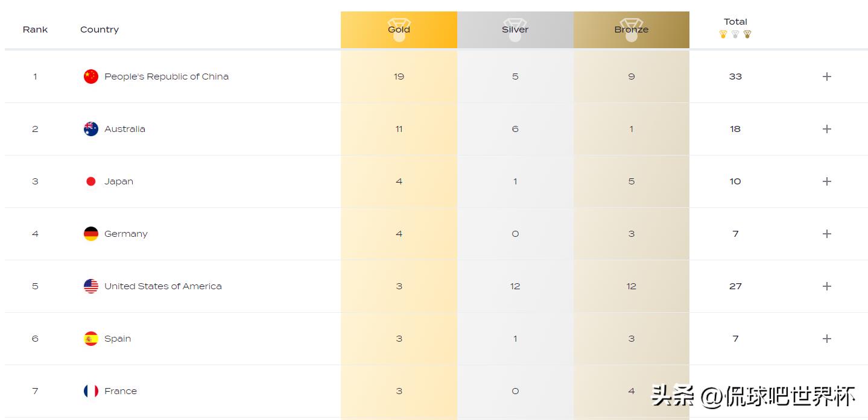Sort by the Bronze column header
Viewport: 868px width, 420px height.
pos(631,30)
